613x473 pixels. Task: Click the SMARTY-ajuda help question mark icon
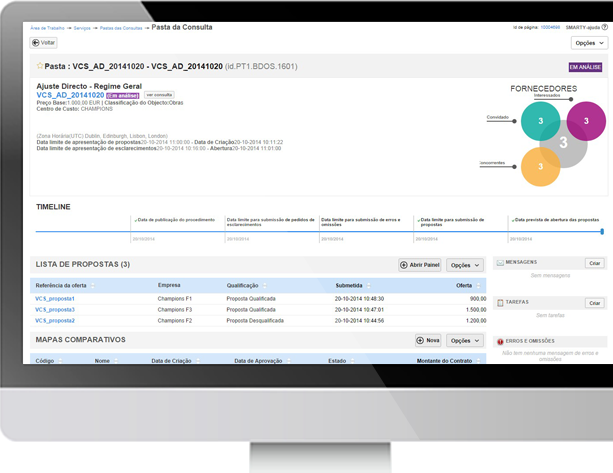tap(604, 27)
